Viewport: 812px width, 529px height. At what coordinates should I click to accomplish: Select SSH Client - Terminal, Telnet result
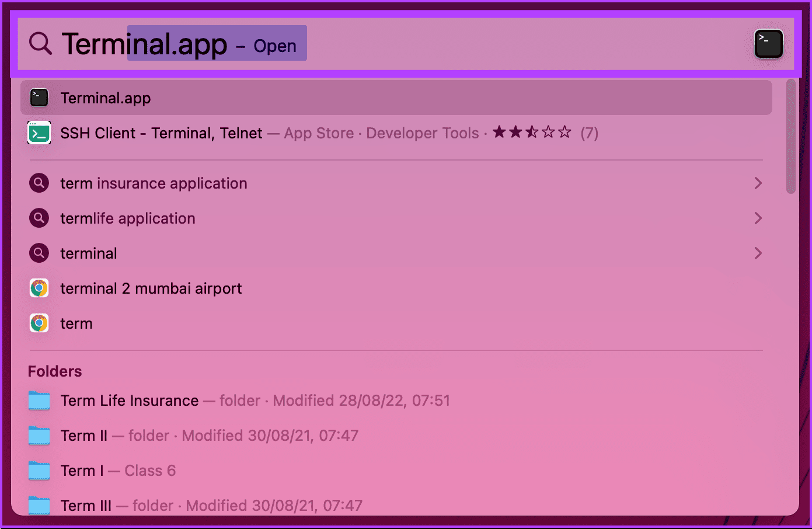tap(162, 133)
